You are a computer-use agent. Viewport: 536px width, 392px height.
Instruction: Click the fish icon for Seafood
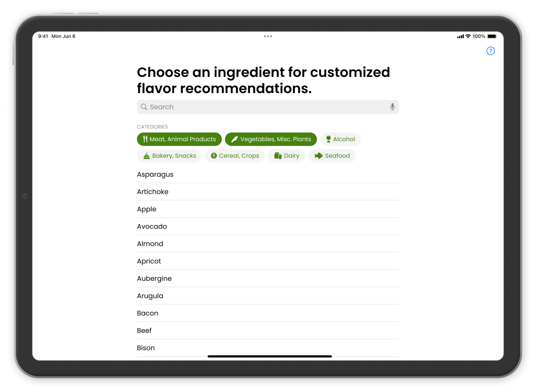(x=319, y=156)
